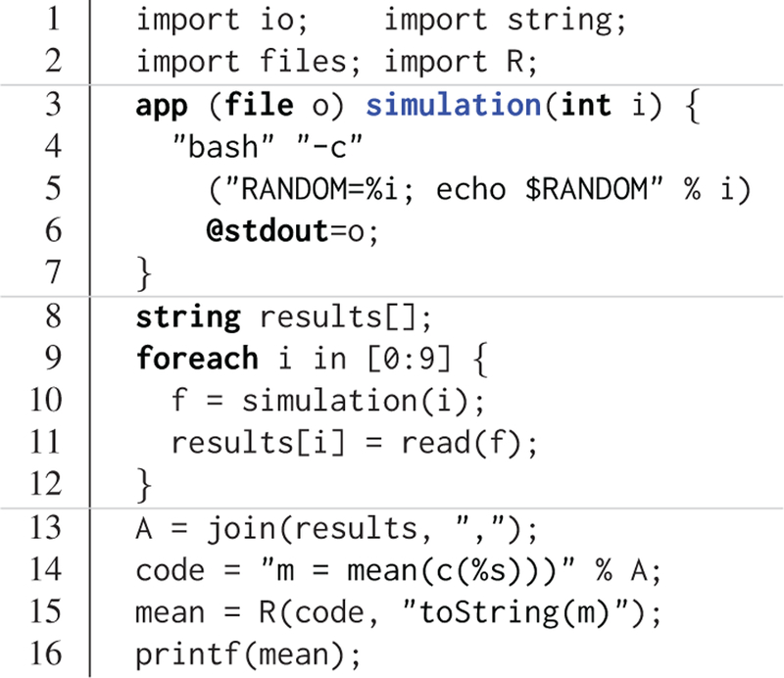Image resolution: width=784 pixels, height=678 pixels.
Task: Click the "join" function call
Action: pyautogui.click(x=240, y=528)
